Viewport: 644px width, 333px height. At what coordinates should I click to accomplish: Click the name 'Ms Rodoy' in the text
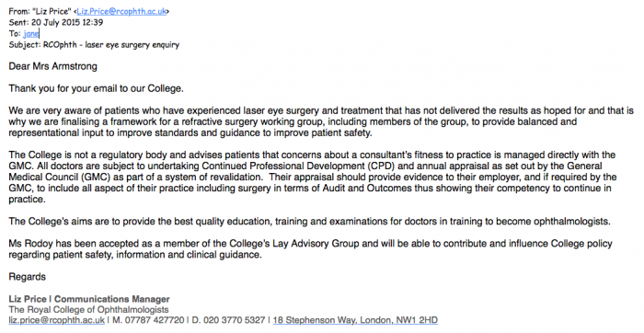[30, 244]
